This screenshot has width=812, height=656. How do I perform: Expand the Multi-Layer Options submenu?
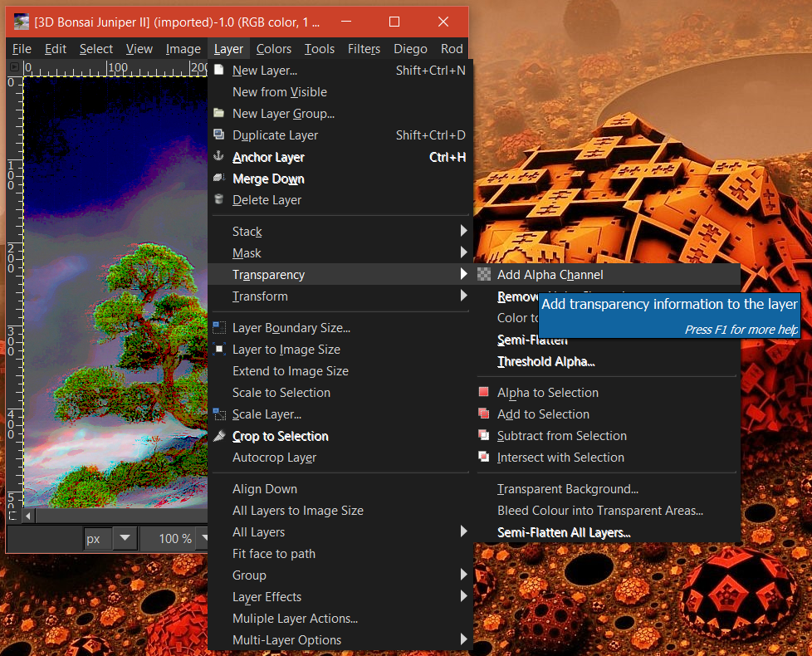pyautogui.click(x=340, y=639)
